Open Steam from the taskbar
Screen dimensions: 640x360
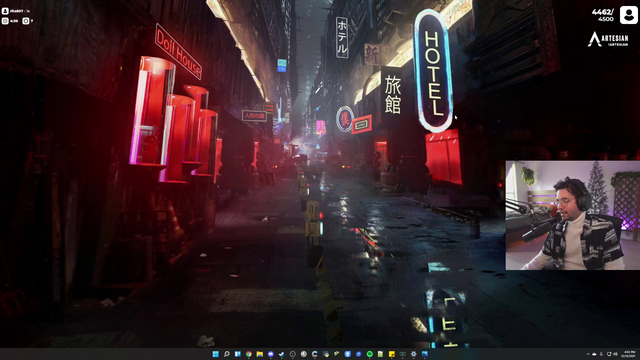pos(282,354)
